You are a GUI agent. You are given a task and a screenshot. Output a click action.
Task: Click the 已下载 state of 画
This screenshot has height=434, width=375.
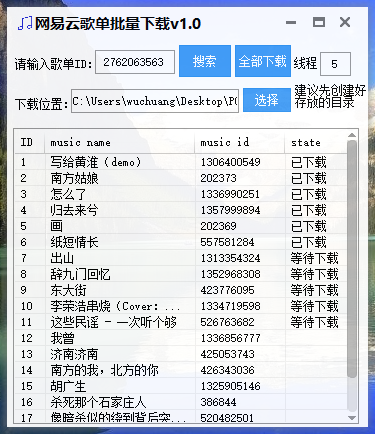[309, 226]
